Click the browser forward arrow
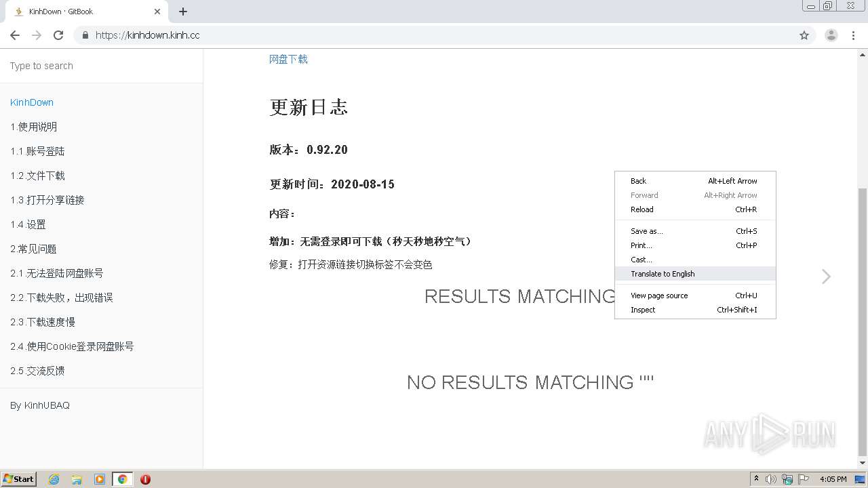The image size is (868, 488). (x=37, y=35)
